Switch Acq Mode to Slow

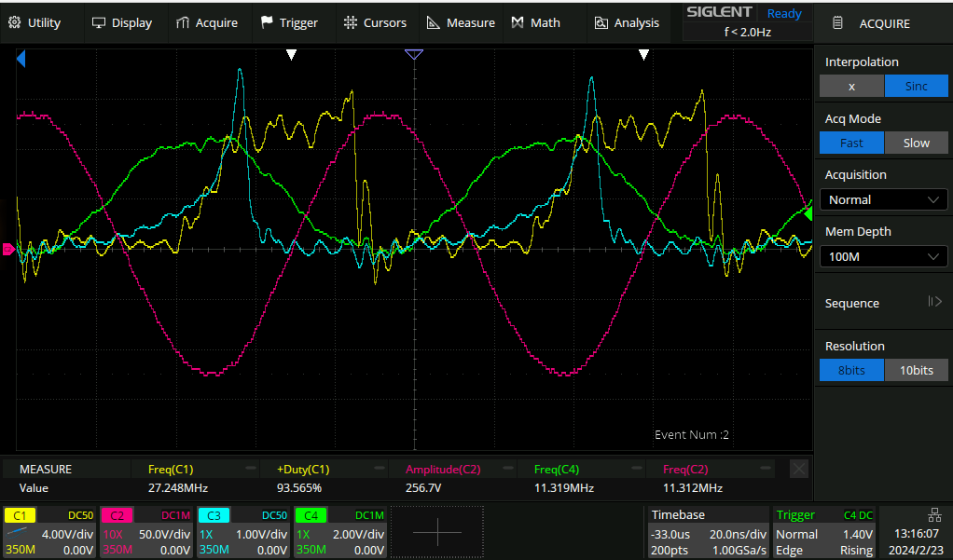tap(916, 143)
